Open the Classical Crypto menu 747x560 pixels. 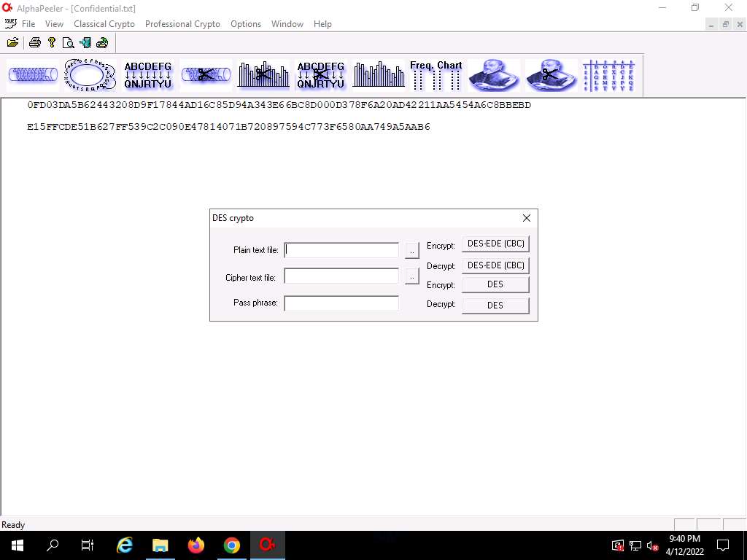104,24
